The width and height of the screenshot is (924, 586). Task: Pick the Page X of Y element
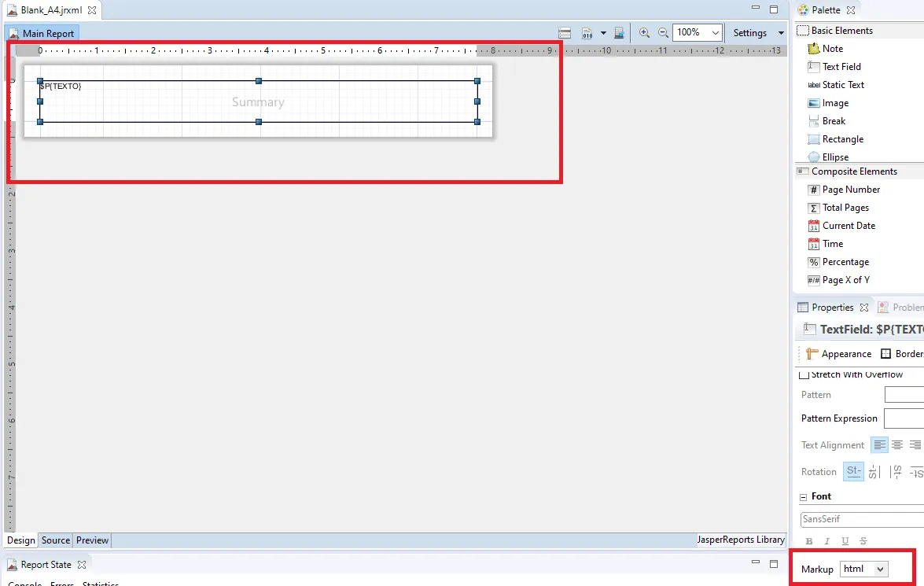[x=839, y=280]
